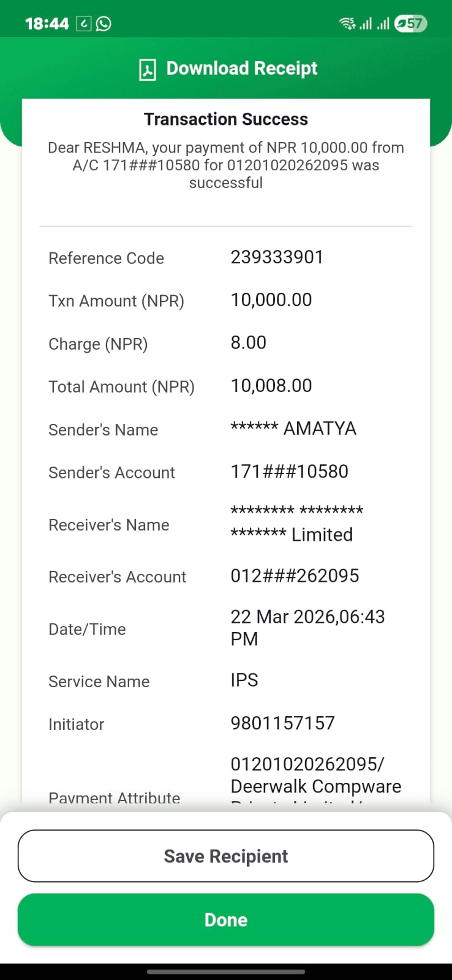
Task: Tap the phone call status bar icon
Action: tap(83, 24)
